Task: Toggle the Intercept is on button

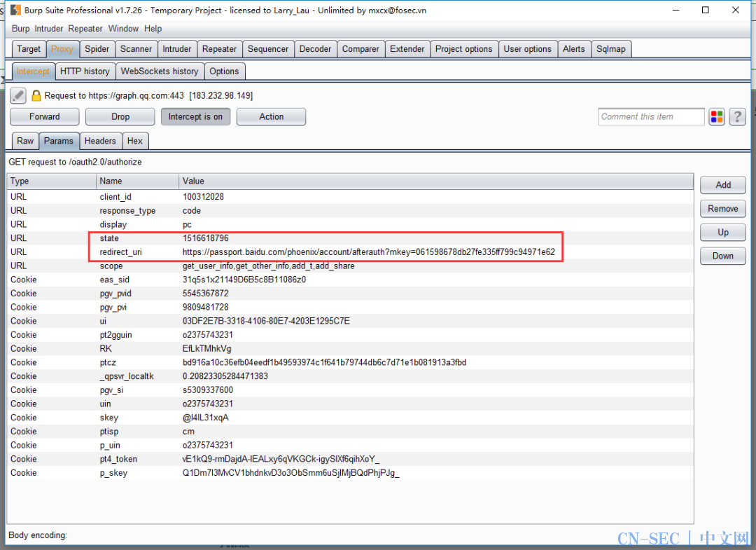Action: click(195, 117)
